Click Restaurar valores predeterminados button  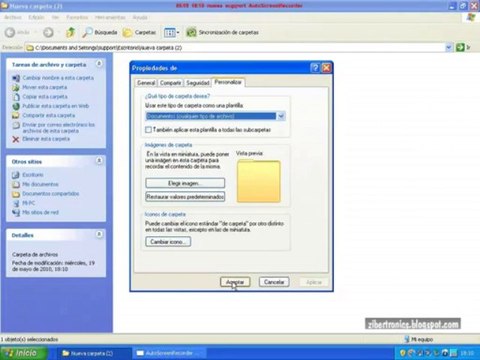(x=185, y=197)
